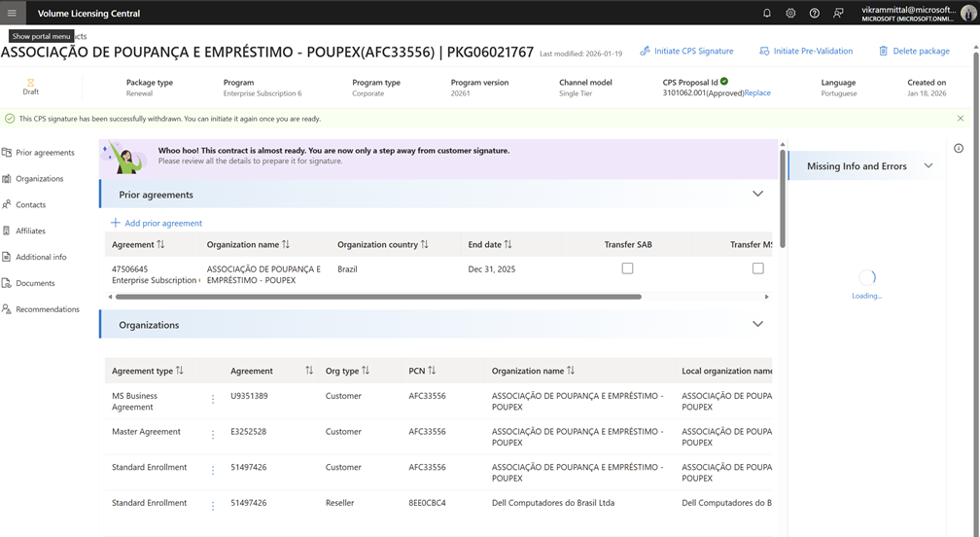Click Initiate CPS Signature
This screenshot has height=537, width=980.
coord(686,52)
